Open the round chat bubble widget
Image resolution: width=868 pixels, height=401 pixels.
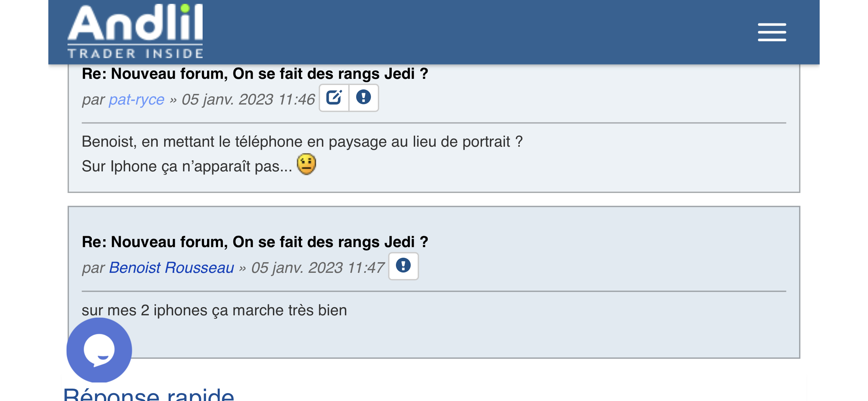99,350
